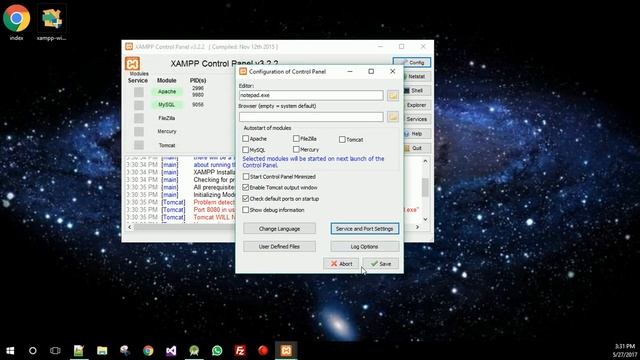The width and height of the screenshot is (640, 360).
Task: Uncheck Enable Tomcat output window
Action: tap(246, 188)
